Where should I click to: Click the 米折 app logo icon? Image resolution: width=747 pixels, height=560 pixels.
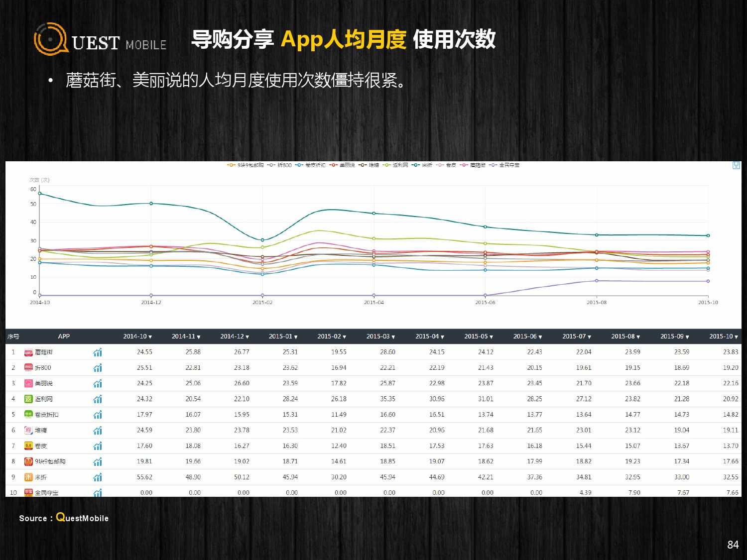[x=28, y=477]
